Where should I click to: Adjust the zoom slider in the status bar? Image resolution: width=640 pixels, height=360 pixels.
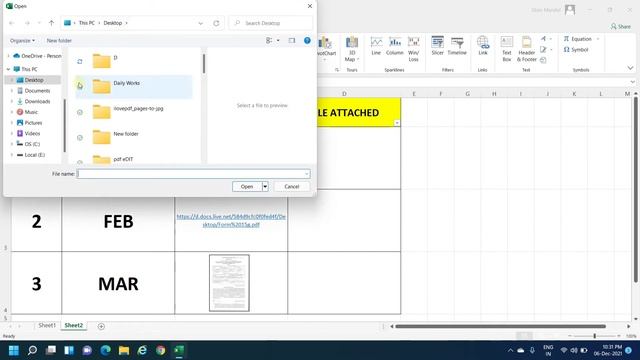pos(594,336)
